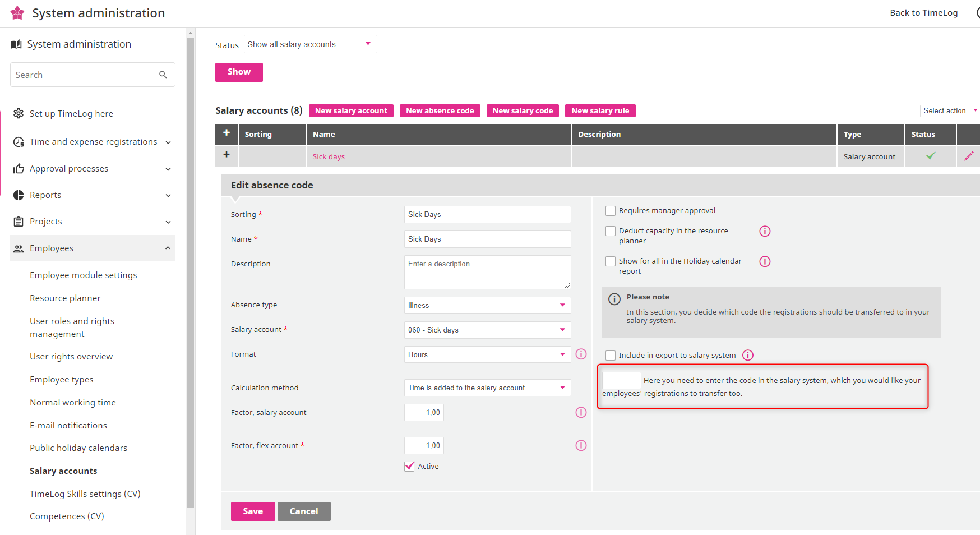The height and width of the screenshot is (535, 980).
Task: Open the Absence type dropdown
Action: tap(487, 305)
